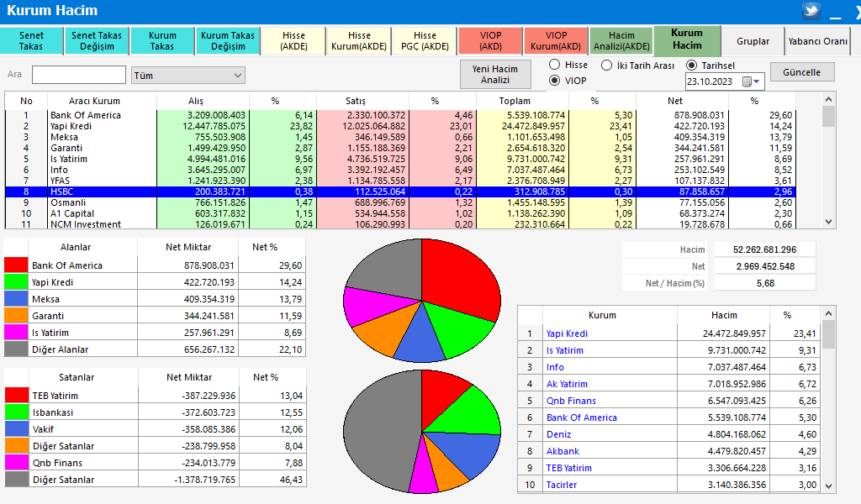Open the Deniz link
This screenshot has height=504, width=861.
558,434
